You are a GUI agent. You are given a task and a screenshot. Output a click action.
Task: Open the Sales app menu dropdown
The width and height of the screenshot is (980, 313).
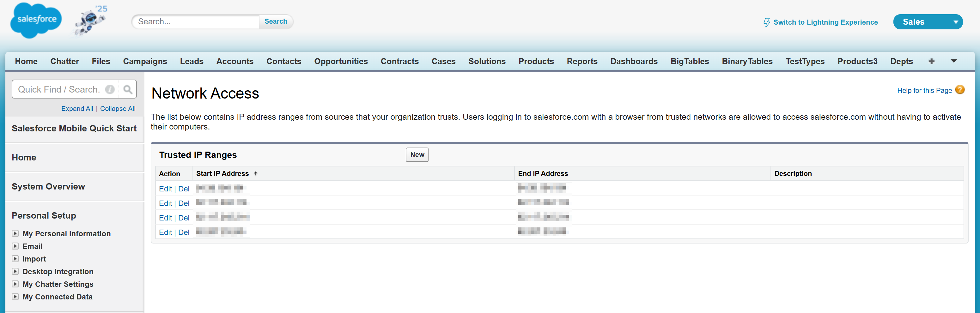pyautogui.click(x=928, y=22)
